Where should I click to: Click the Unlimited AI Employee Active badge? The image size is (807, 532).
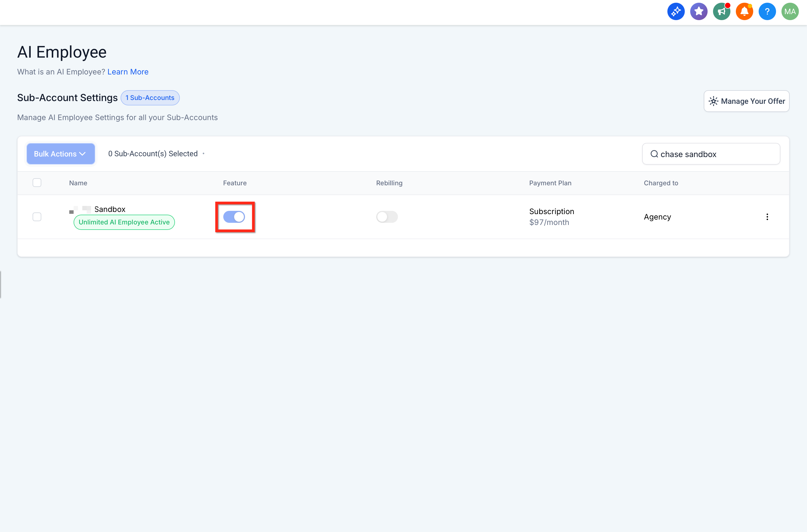(x=124, y=222)
